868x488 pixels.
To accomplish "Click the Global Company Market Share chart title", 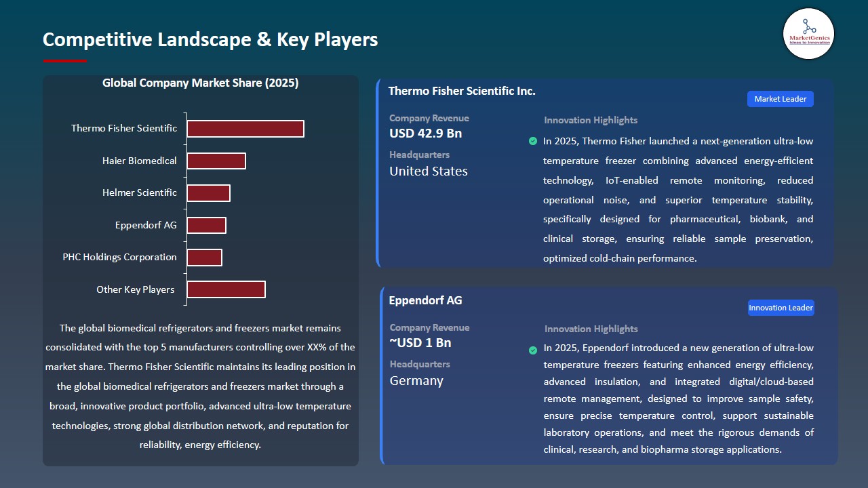I will (200, 83).
